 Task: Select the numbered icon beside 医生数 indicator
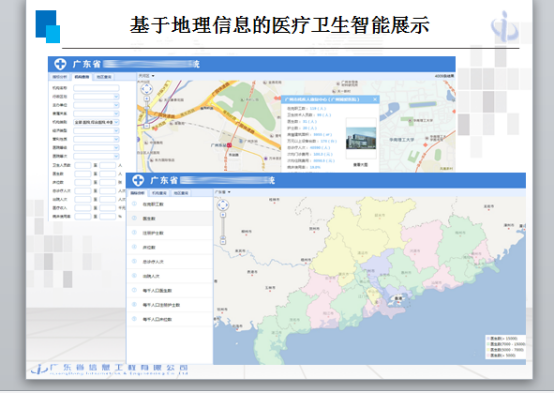134,218
